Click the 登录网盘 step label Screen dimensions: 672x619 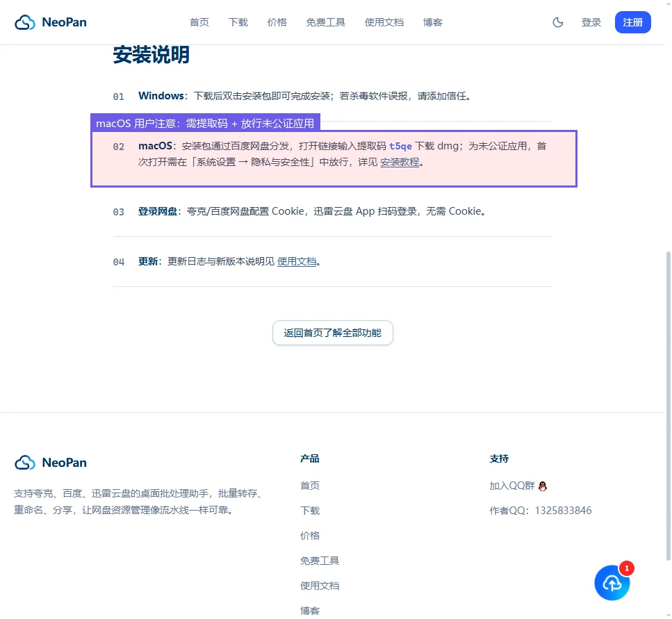click(x=157, y=211)
